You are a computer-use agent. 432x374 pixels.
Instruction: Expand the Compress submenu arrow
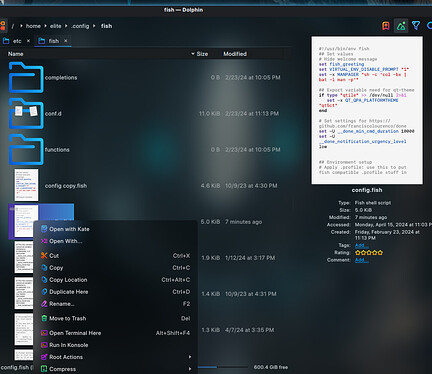tap(190, 369)
